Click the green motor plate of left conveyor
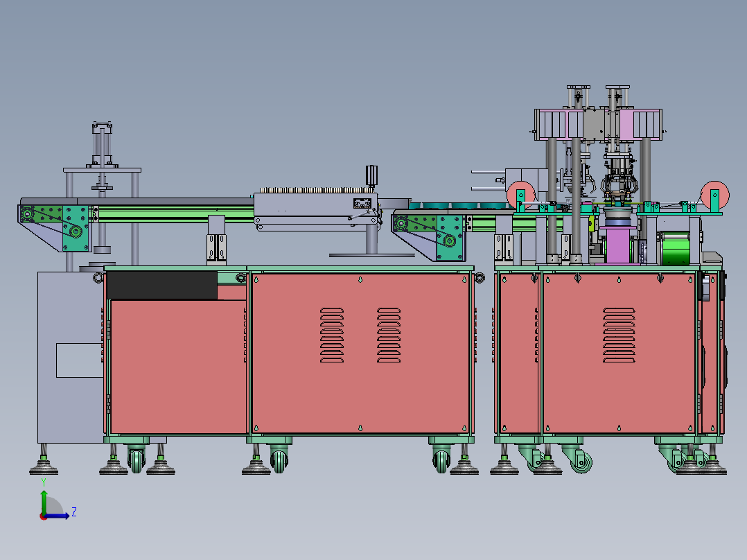This screenshot has width=747, height=560. pyautogui.click(x=76, y=228)
